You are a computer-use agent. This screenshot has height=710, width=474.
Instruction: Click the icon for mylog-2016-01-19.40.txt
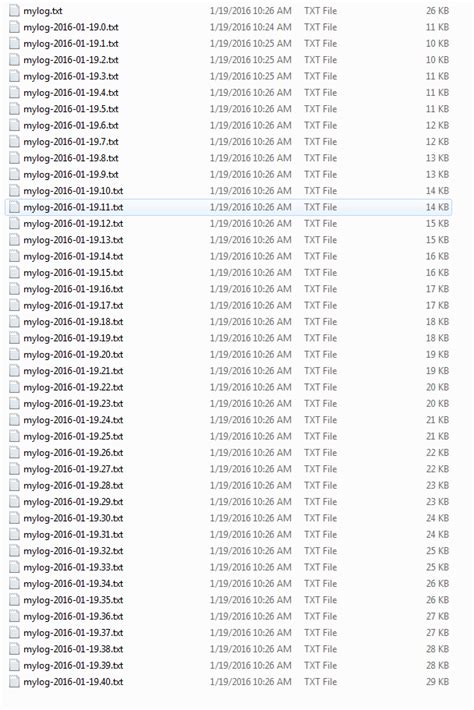[x=14, y=682]
